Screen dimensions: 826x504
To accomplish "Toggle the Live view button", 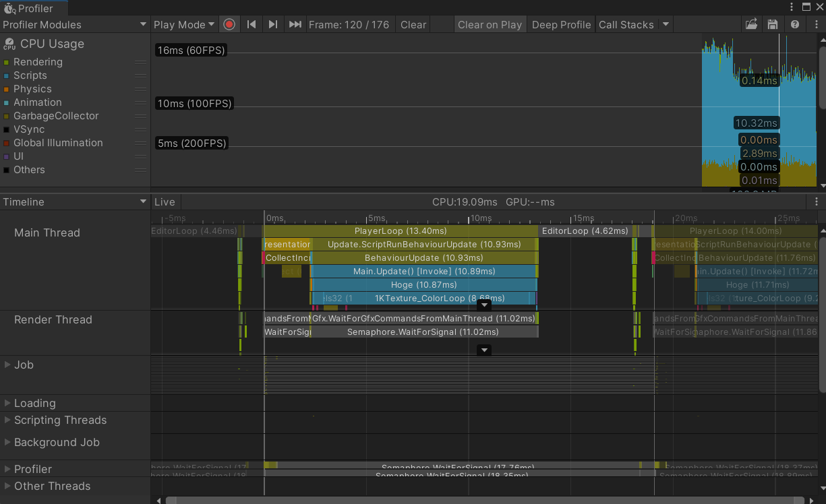I will [x=165, y=201].
